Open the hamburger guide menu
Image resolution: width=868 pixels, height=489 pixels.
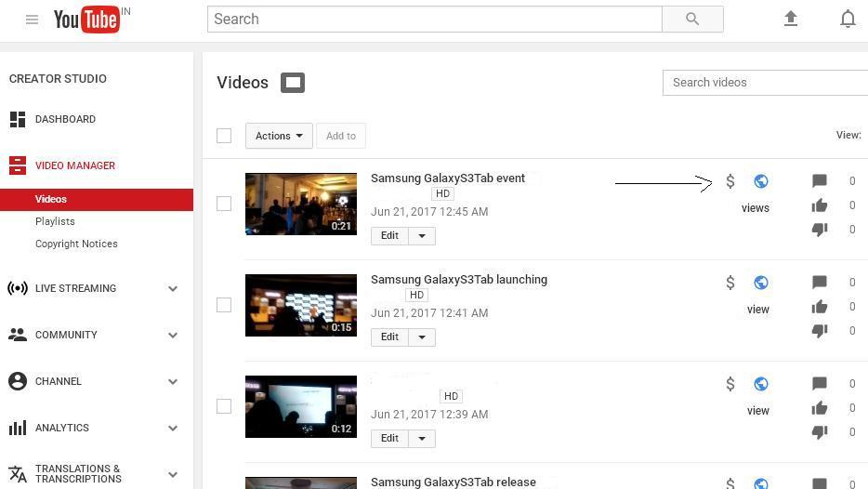[x=33, y=20]
